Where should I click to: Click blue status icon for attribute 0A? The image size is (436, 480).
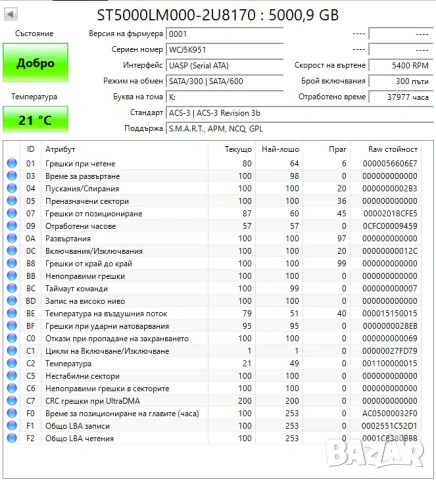pyautogui.click(x=12, y=238)
